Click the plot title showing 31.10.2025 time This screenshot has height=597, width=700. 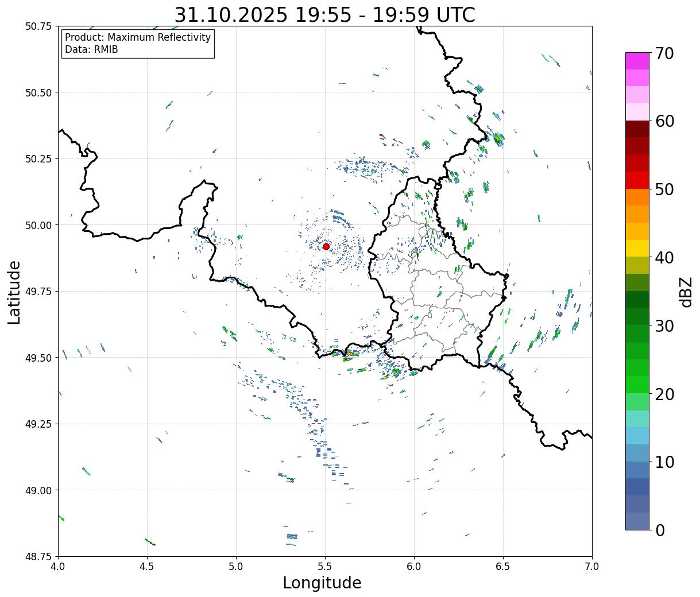click(324, 14)
